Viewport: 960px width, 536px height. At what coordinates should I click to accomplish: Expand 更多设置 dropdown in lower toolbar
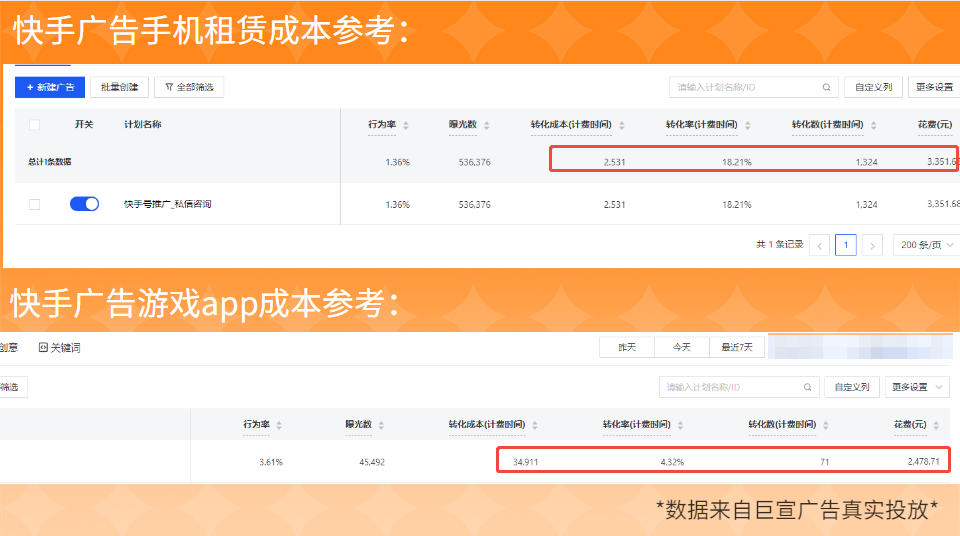tap(917, 387)
